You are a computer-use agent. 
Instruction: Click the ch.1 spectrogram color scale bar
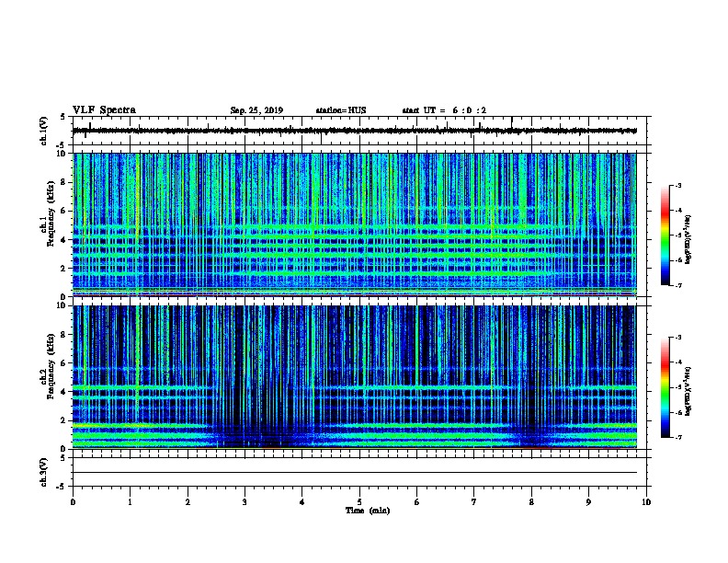[665, 236]
